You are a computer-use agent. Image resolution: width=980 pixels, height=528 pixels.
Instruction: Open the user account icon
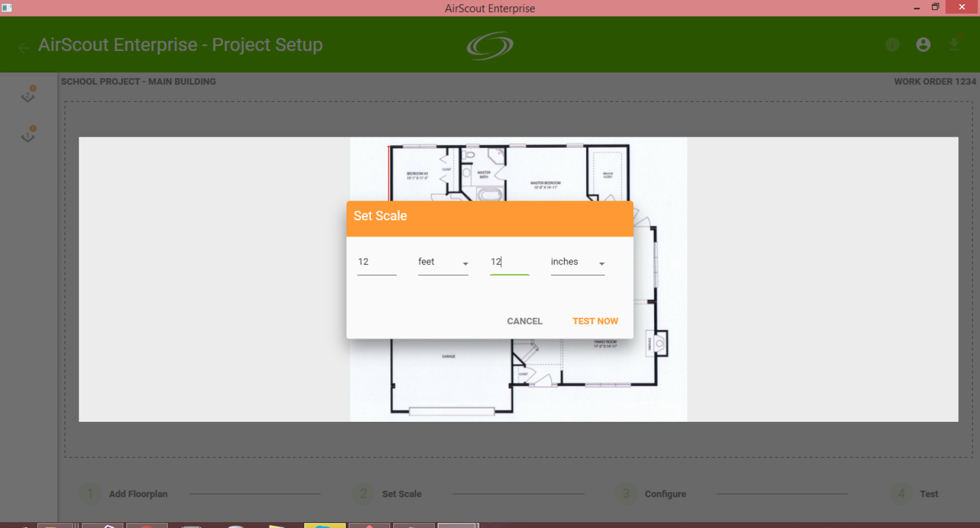click(923, 45)
